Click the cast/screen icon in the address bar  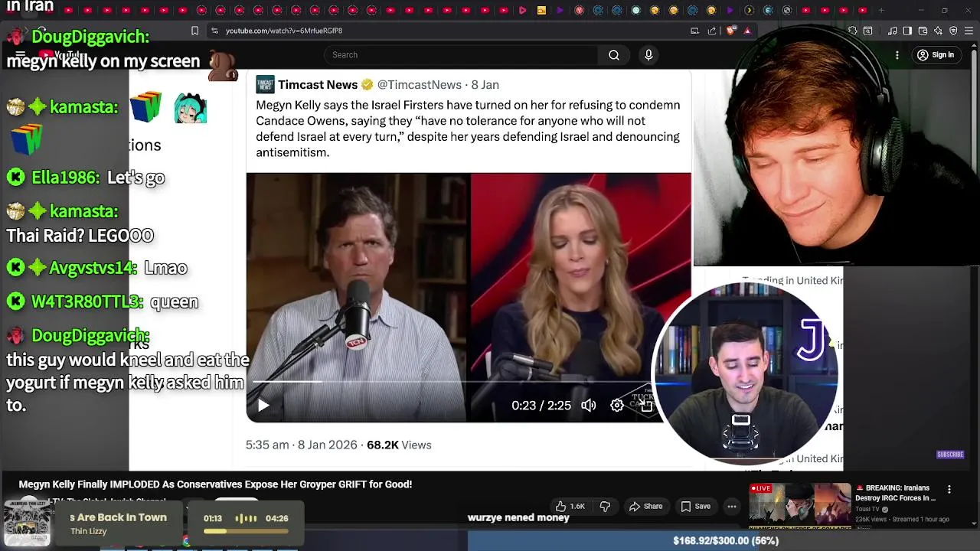694,31
